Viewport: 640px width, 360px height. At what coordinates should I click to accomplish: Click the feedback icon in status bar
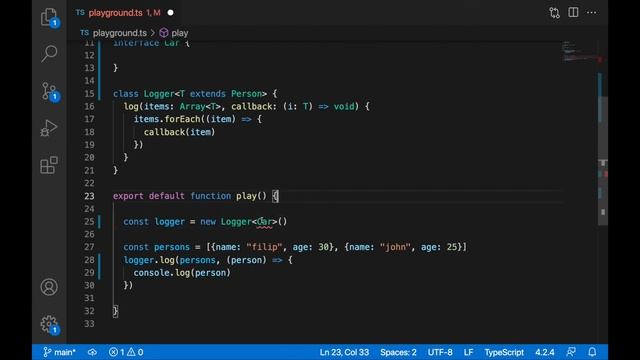(571, 352)
